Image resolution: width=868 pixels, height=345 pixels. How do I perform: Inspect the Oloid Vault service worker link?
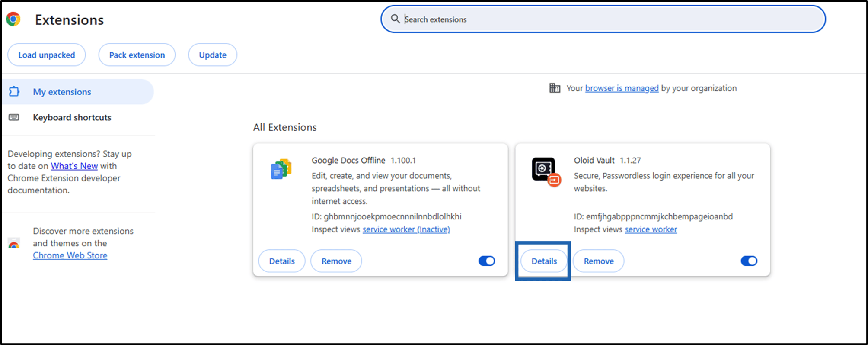click(651, 229)
